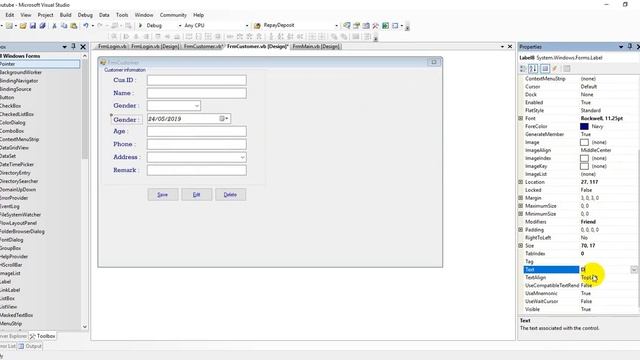
Task: Click the Edit button on the form
Action: coord(196,195)
